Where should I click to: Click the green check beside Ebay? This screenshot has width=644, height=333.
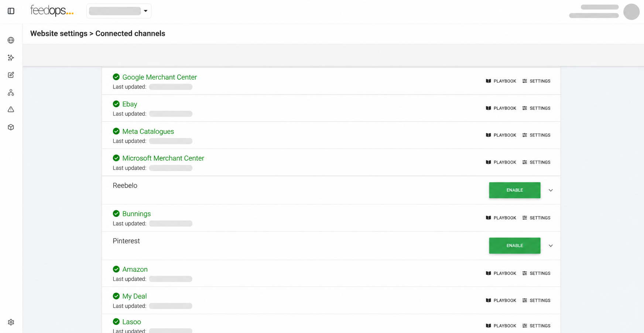pos(116,104)
